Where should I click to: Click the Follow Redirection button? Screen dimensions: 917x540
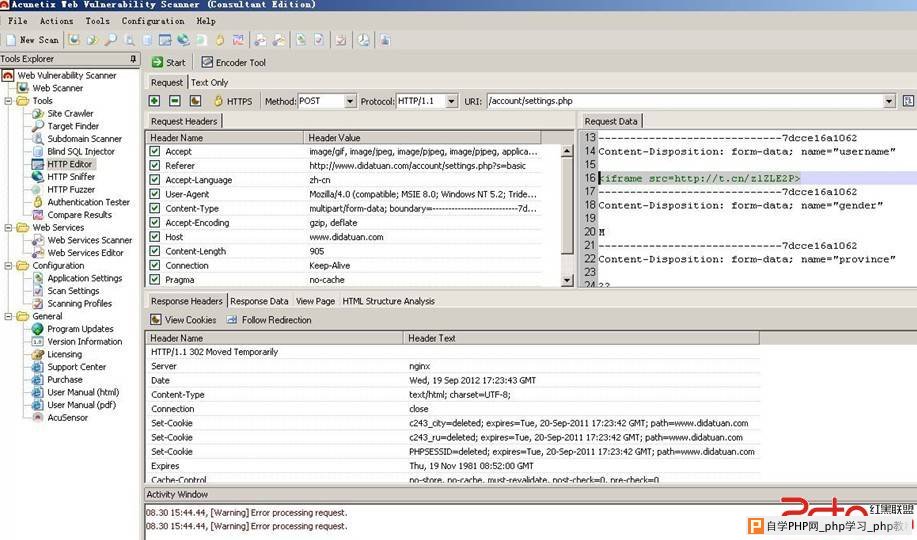[269, 320]
